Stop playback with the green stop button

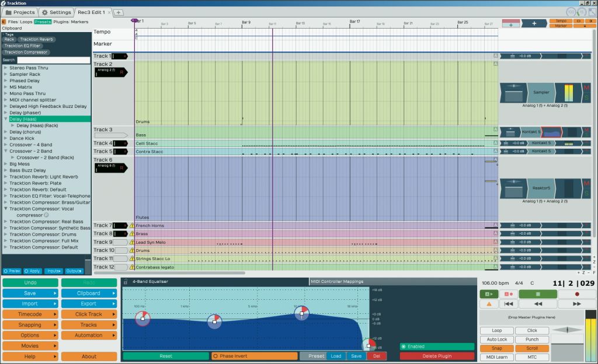click(538, 294)
